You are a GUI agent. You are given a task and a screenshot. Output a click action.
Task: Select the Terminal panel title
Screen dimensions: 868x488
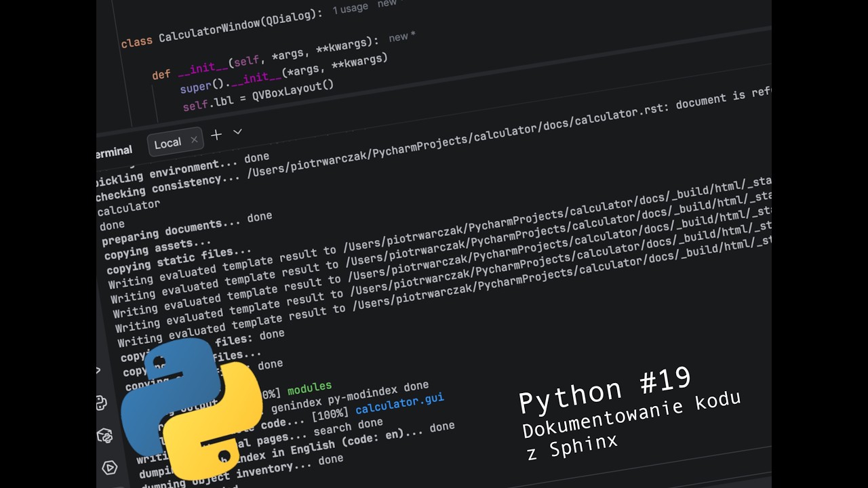click(114, 151)
